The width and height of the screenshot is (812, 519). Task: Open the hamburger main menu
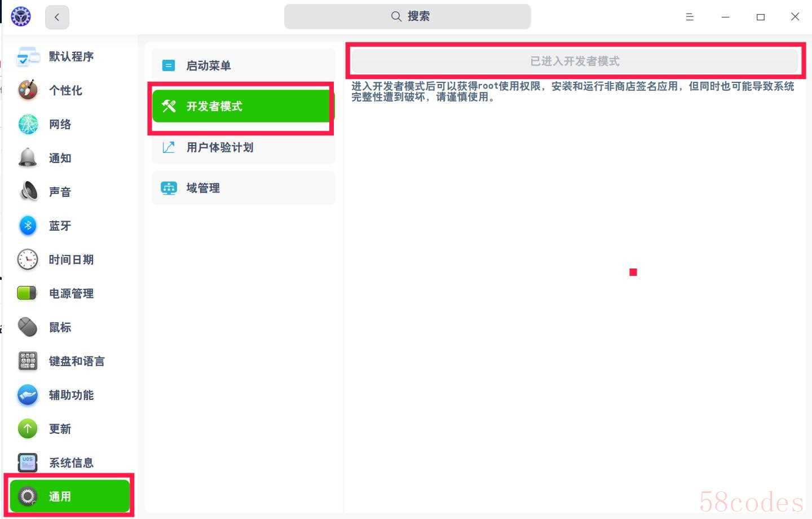[689, 17]
